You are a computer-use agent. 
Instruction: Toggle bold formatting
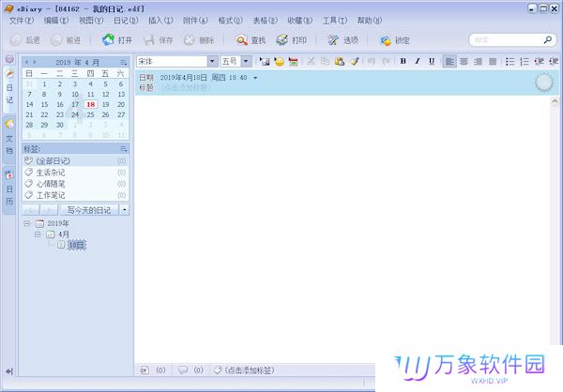(403, 61)
